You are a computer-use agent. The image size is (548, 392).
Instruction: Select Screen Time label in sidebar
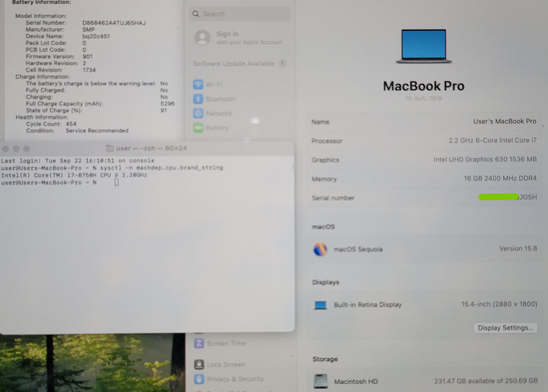(x=226, y=343)
